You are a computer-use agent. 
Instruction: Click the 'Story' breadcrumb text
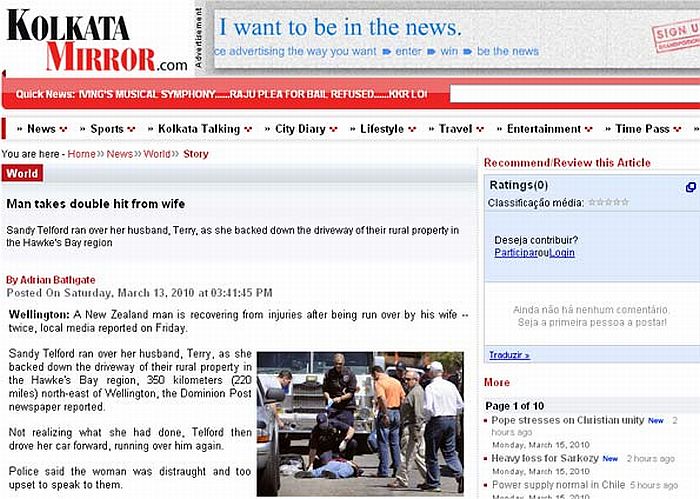[196, 154]
